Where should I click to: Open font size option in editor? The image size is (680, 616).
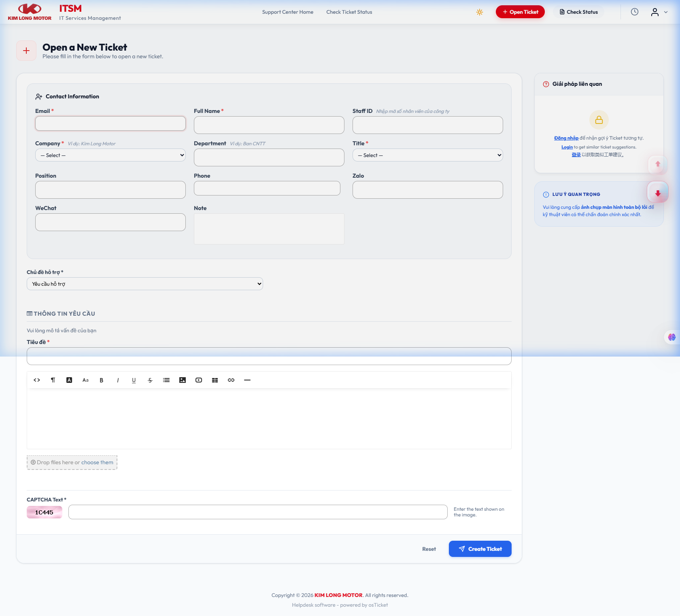point(85,380)
